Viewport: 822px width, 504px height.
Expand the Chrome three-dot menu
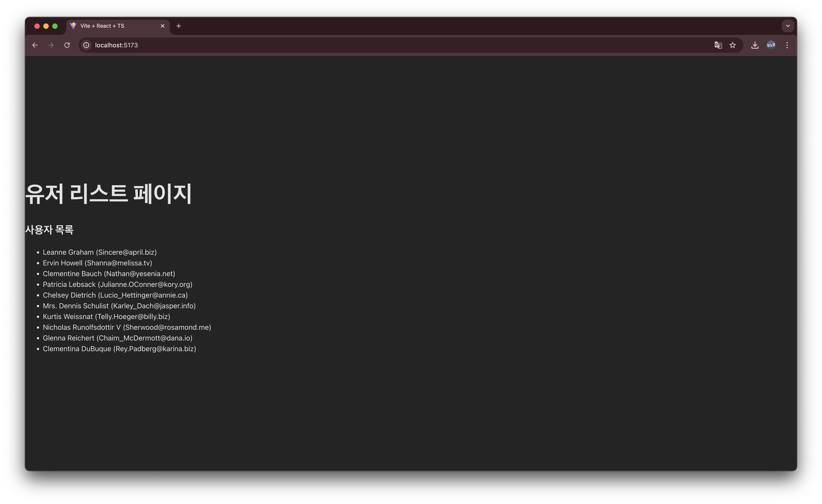point(787,45)
